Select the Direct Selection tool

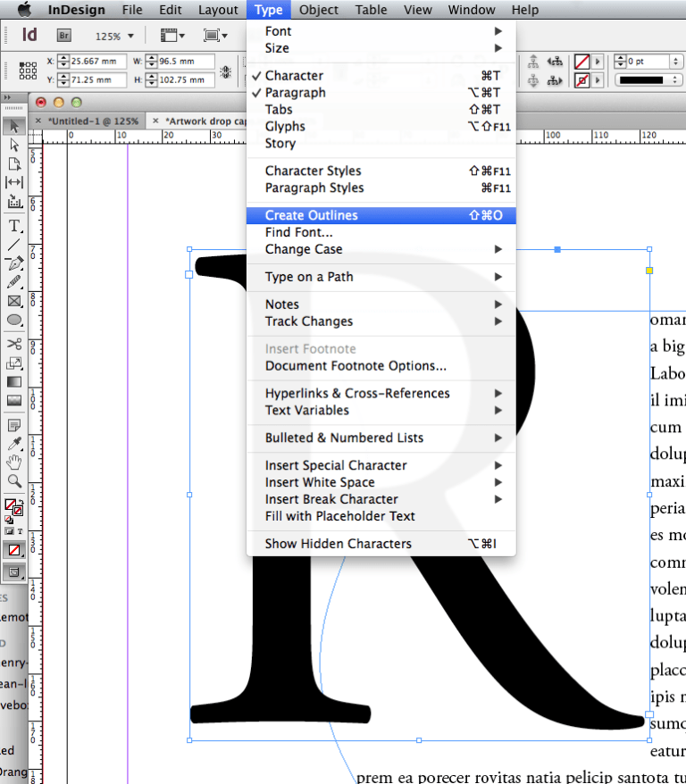pos(14,145)
